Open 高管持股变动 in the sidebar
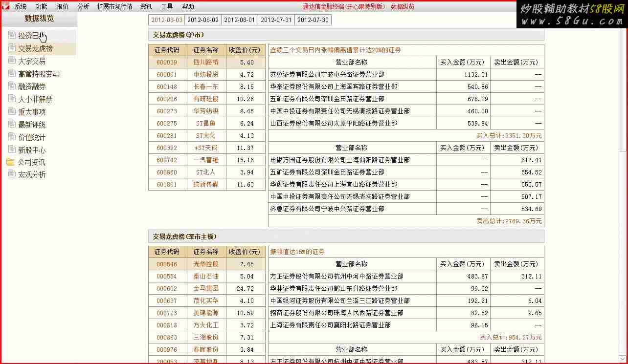628x364 pixels. tap(39, 74)
